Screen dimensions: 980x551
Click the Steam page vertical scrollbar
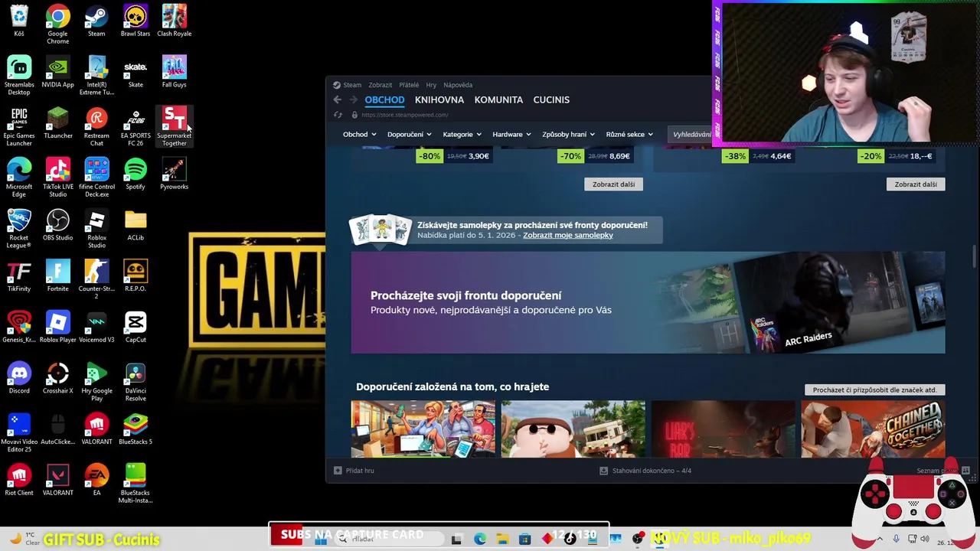coord(975,256)
